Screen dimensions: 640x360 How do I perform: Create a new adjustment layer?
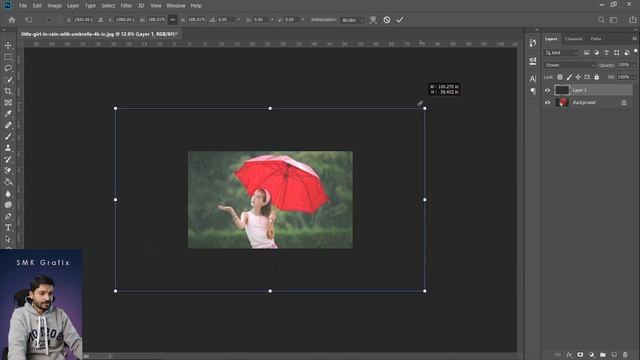591,355
